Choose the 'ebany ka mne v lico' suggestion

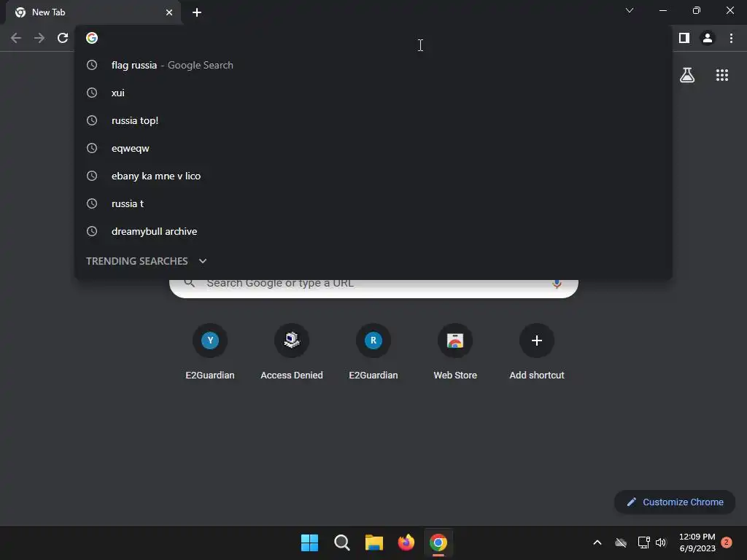click(373, 176)
